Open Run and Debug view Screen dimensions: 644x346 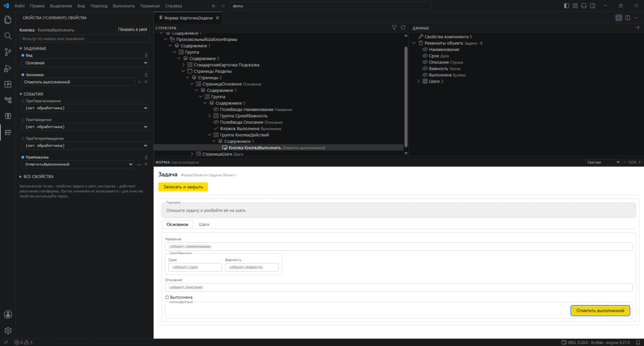8,68
